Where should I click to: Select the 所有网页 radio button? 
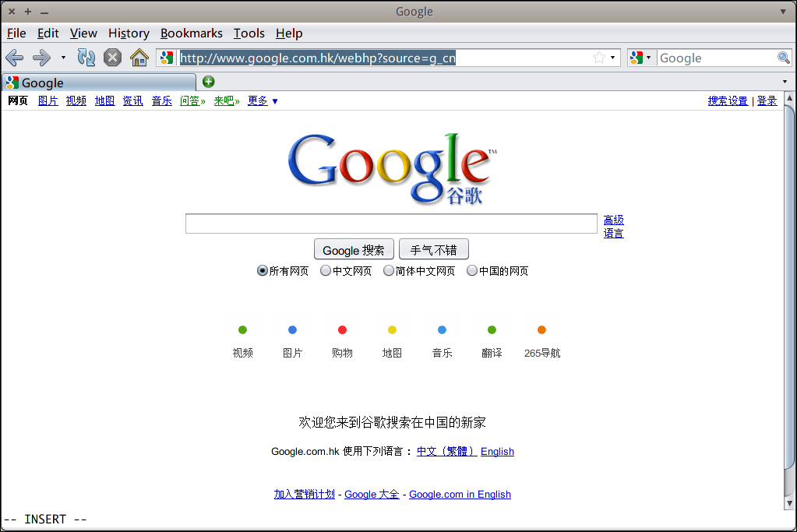(x=263, y=271)
